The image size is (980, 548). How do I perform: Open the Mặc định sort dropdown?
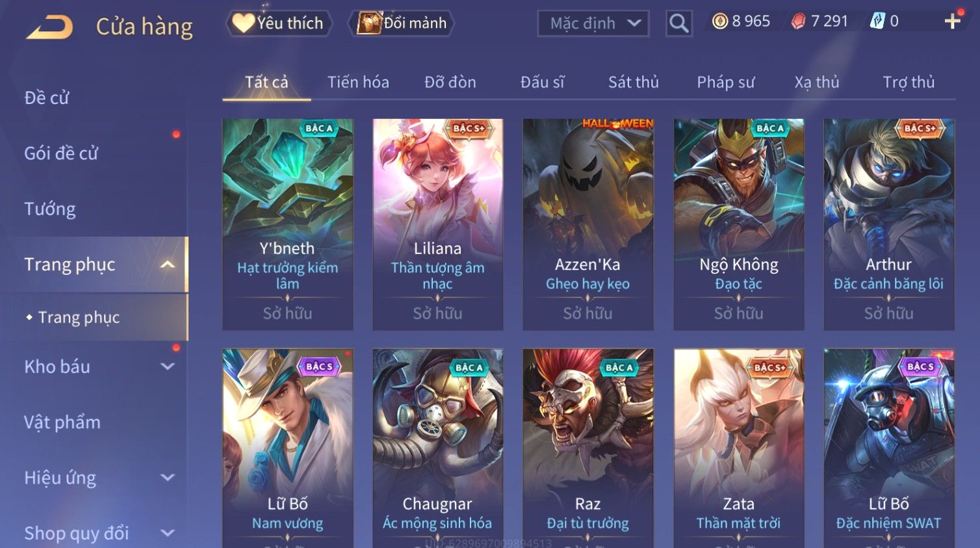click(593, 23)
